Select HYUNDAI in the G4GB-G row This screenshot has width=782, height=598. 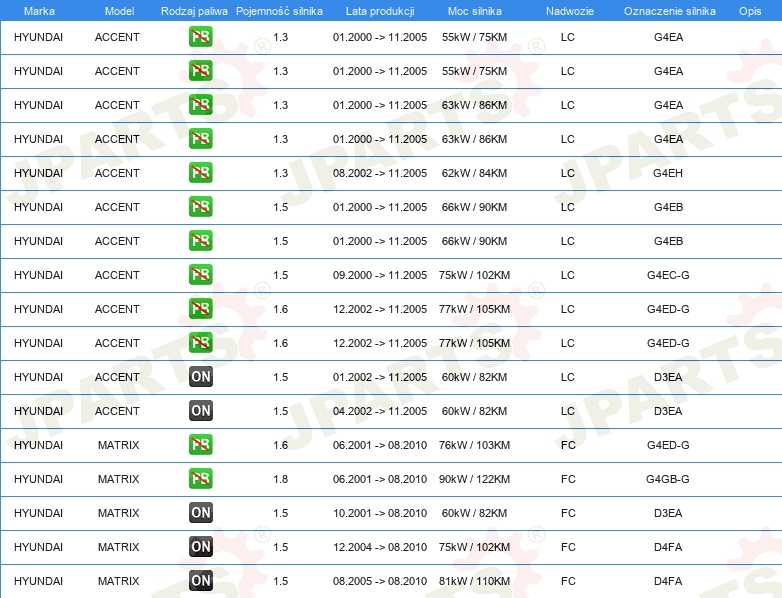(x=38, y=479)
